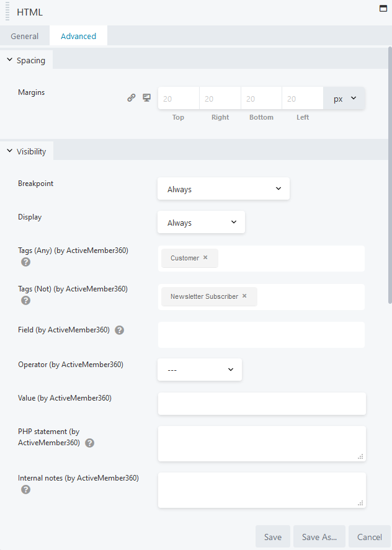Click the chain icon to link margin values
The width and height of the screenshot is (392, 550).
(131, 97)
